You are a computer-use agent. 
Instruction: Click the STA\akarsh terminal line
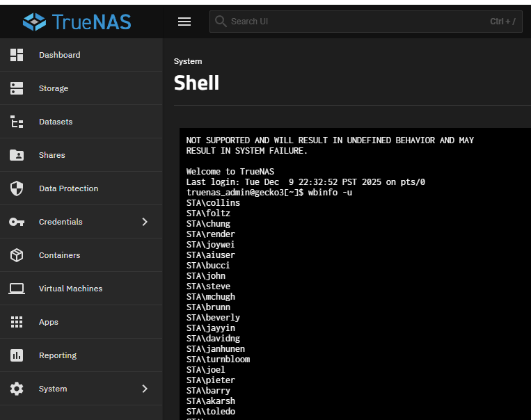click(x=211, y=401)
